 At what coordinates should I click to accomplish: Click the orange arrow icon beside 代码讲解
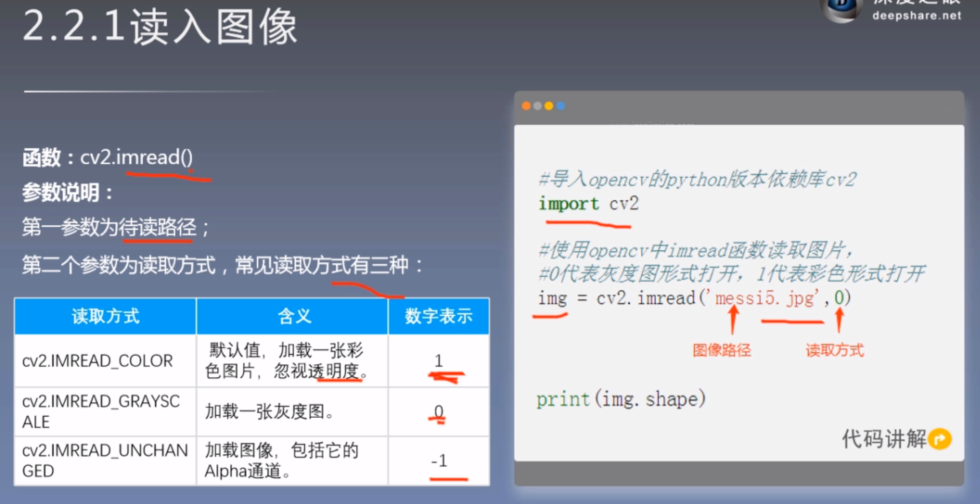pos(939,439)
